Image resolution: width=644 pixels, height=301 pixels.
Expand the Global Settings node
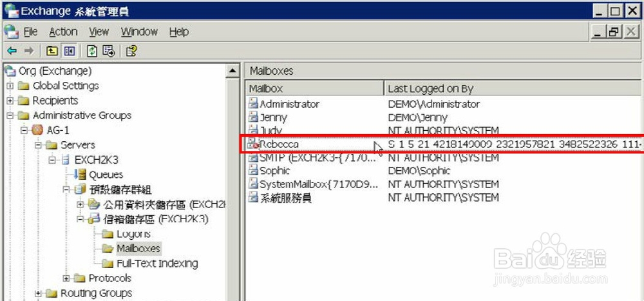click(10, 86)
